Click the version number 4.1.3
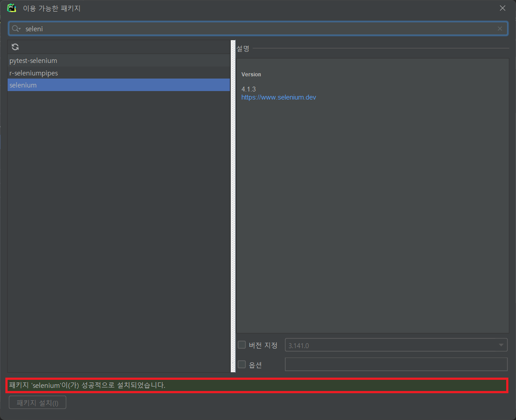The width and height of the screenshot is (516, 420). click(249, 89)
